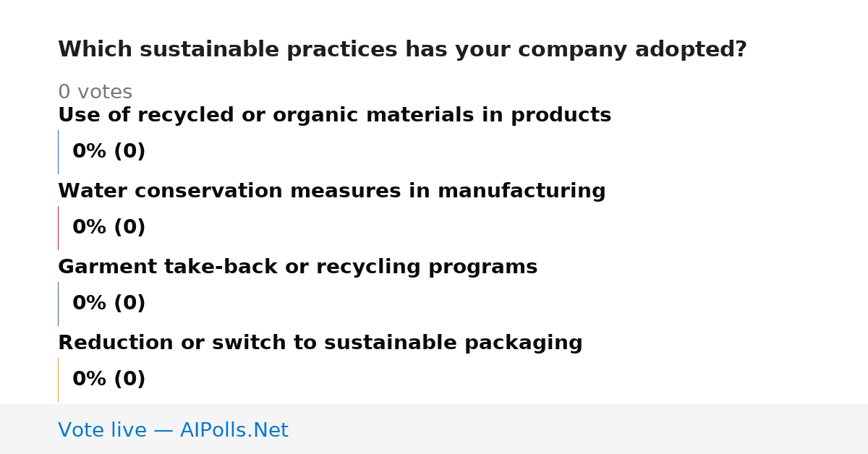The width and height of the screenshot is (868, 454).
Task: Choose Garment take-back or recycling programs
Action: (x=297, y=267)
